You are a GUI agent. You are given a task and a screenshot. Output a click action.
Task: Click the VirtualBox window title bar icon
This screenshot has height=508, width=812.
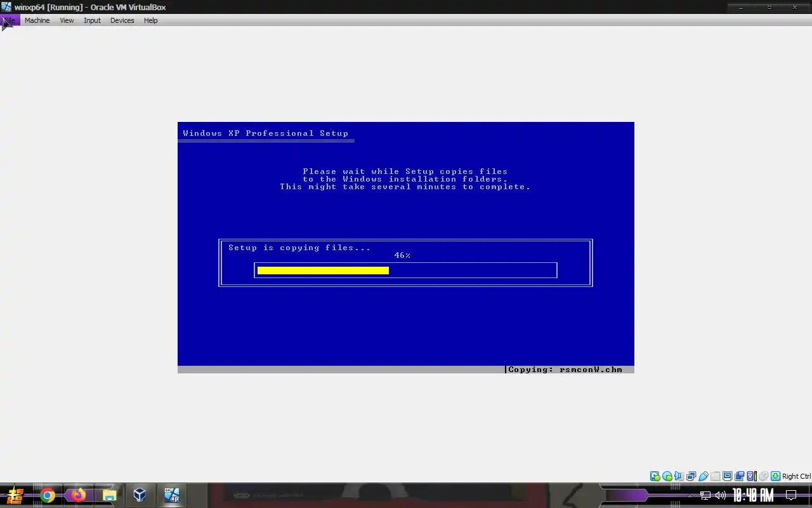coord(6,7)
